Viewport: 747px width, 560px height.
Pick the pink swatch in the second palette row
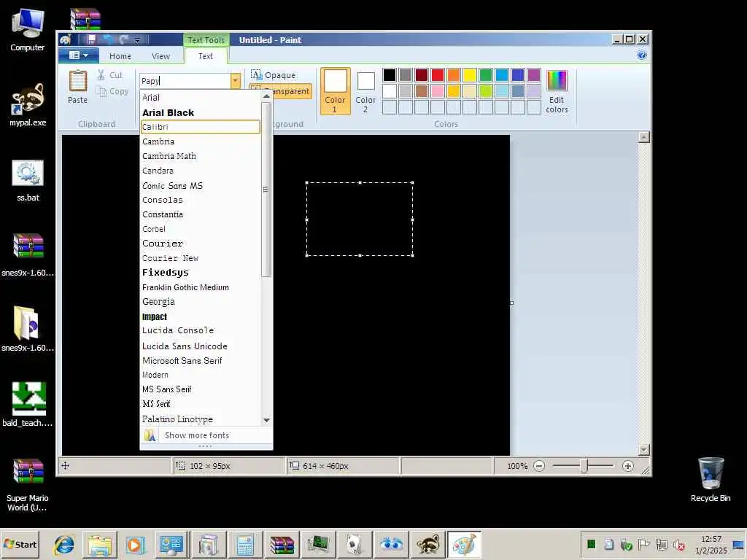438,90
